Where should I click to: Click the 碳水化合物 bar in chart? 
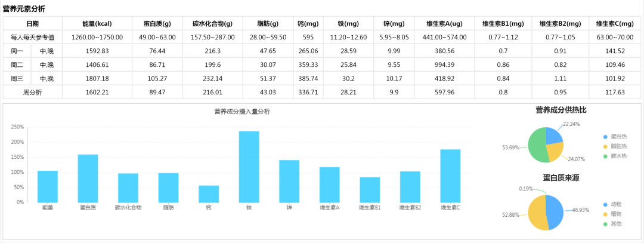128,188
